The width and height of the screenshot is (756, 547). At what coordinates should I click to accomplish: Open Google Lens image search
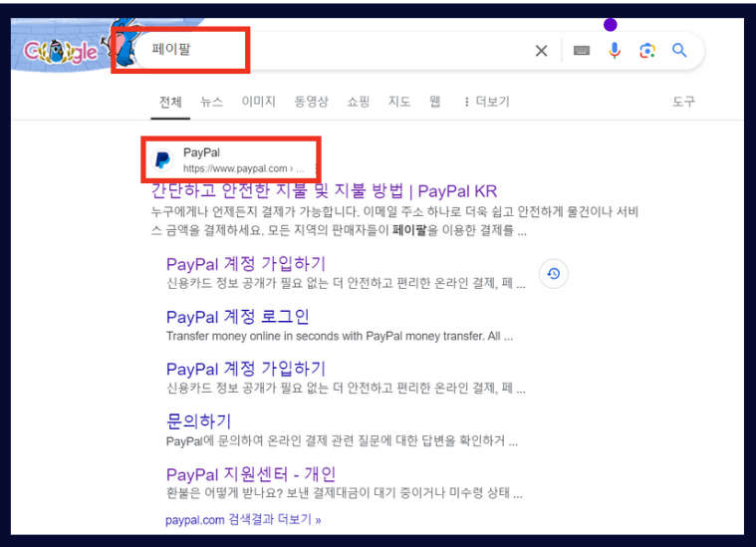647,51
